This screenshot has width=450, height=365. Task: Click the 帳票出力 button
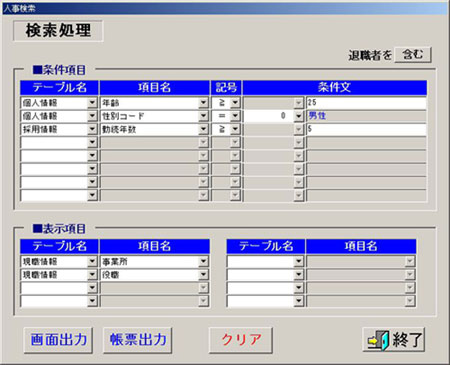(x=138, y=340)
